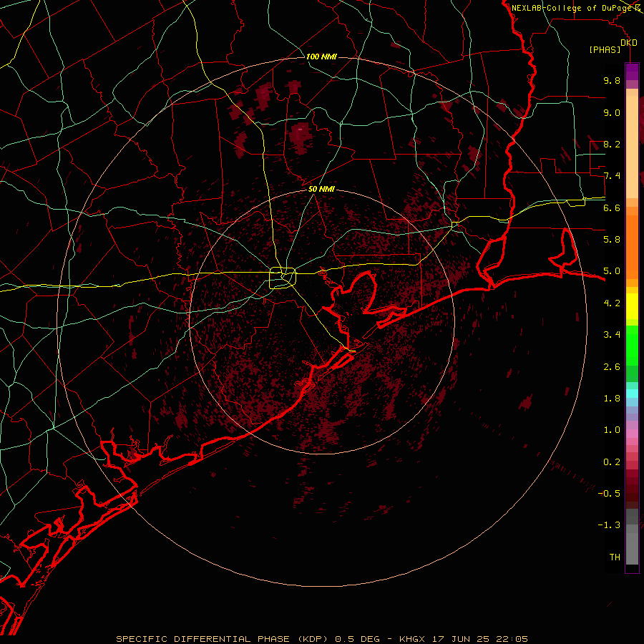Image resolution: width=644 pixels, height=644 pixels.
Task: Click the 7.4 value on the scale
Action: click(x=612, y=176)
